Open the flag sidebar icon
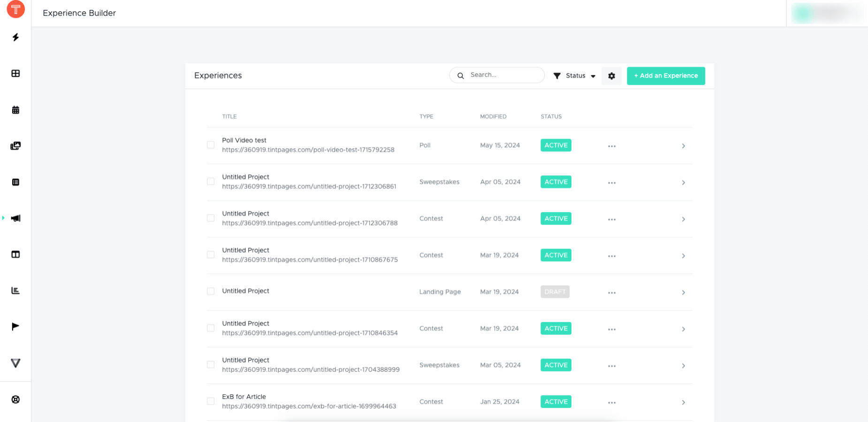This screenshot has height=422, width=868. coord(15,326)
